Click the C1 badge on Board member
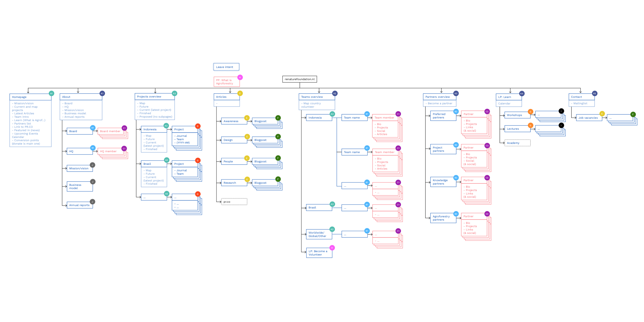 click(124, 128)
